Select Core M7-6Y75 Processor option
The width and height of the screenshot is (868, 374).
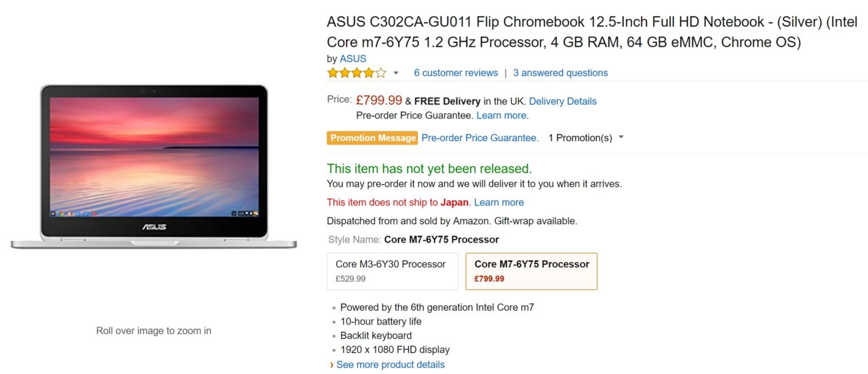531,271
